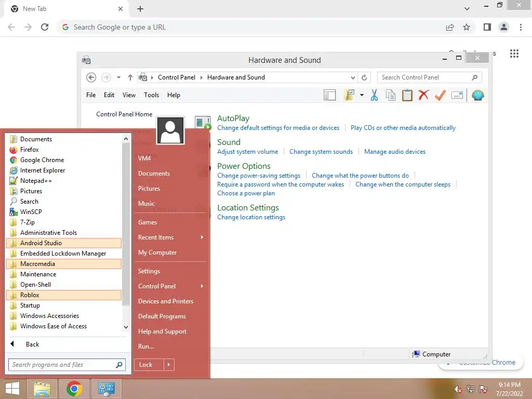Click the Up arrow in Control Panel

click(130, 77)
